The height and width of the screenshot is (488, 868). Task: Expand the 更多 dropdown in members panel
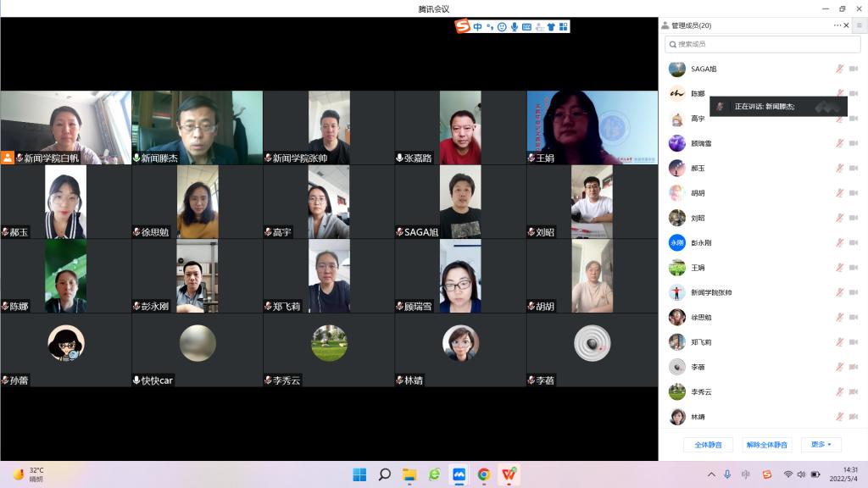pyautogui.click(x=821, y=445)
